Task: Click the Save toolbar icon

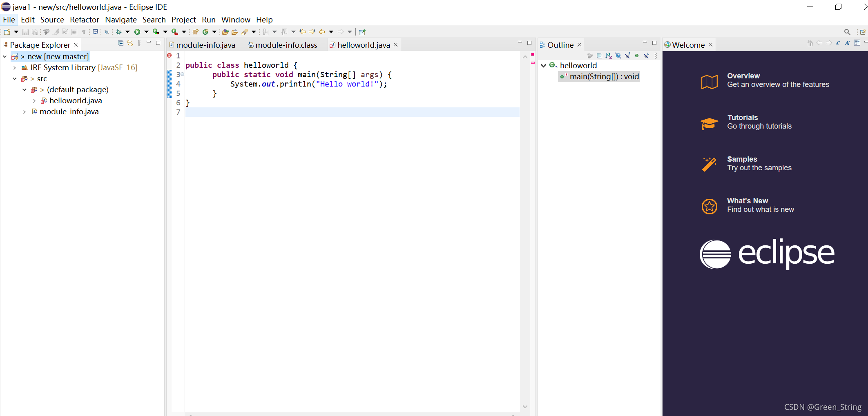Action: [25, 31]
